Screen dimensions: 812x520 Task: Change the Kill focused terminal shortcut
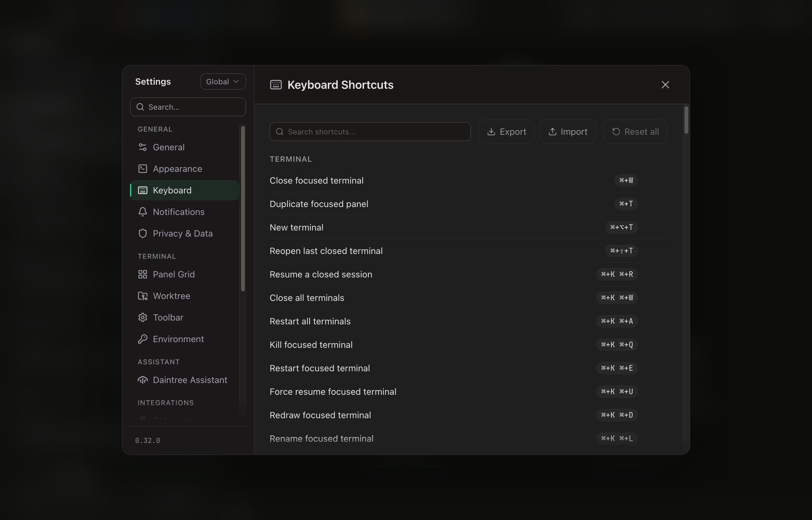tap(617, 345)
